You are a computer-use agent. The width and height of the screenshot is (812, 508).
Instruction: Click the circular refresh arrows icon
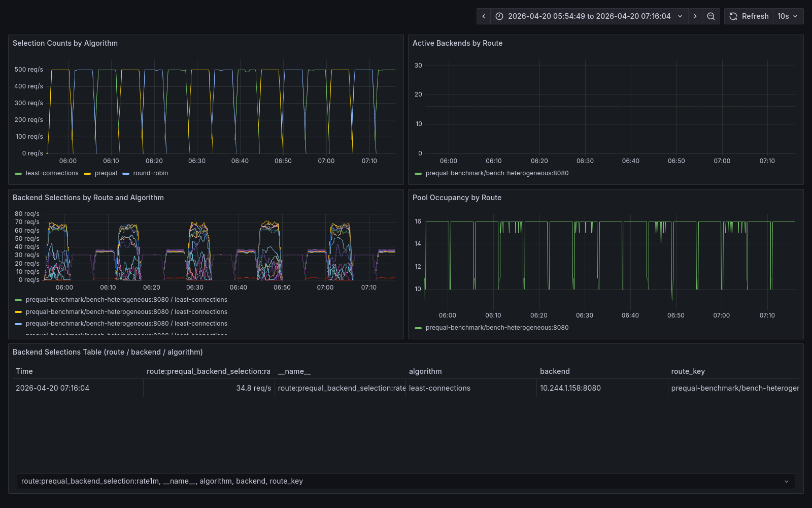coord(733,16)
